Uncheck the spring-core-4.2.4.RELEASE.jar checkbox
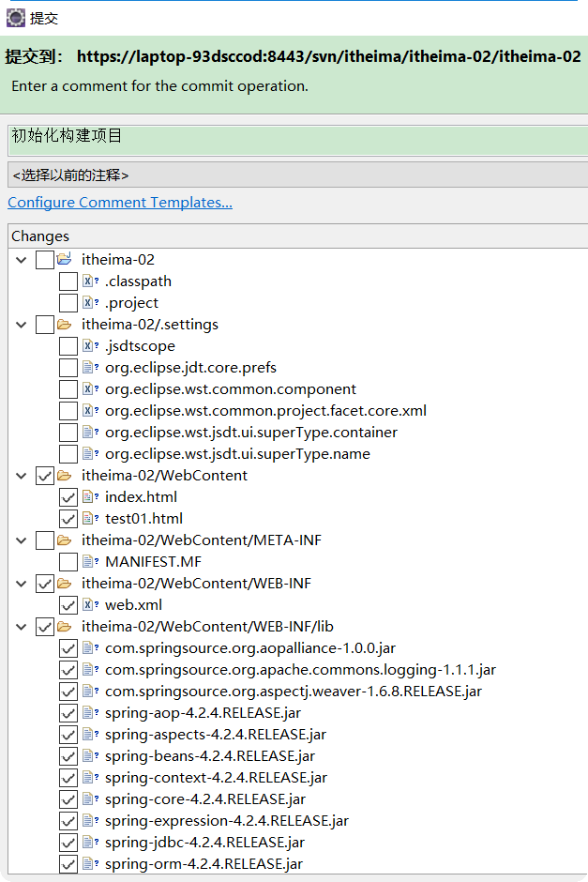The height and width of the screenshot is (882, 588). point(68,799)
